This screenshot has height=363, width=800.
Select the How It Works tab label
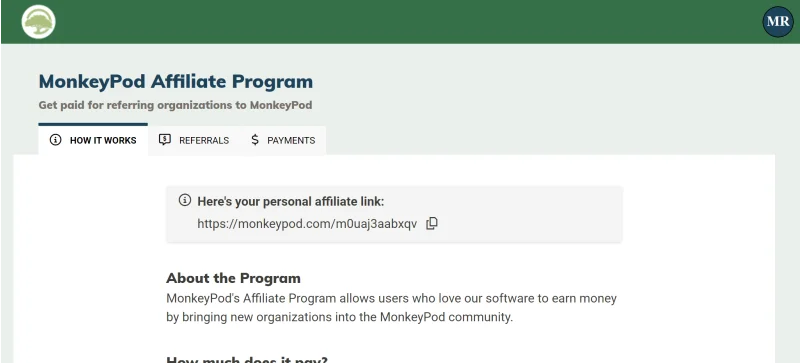coord(103,140)
